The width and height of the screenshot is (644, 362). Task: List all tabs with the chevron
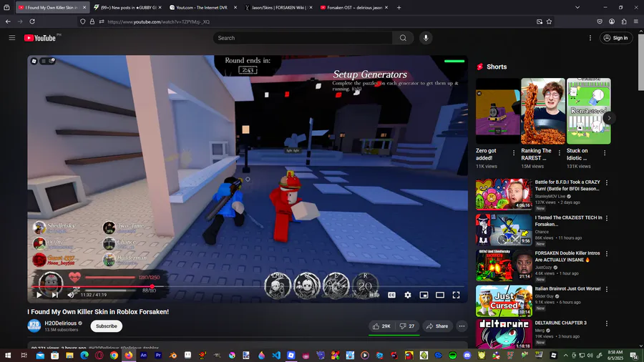(577, 7)
